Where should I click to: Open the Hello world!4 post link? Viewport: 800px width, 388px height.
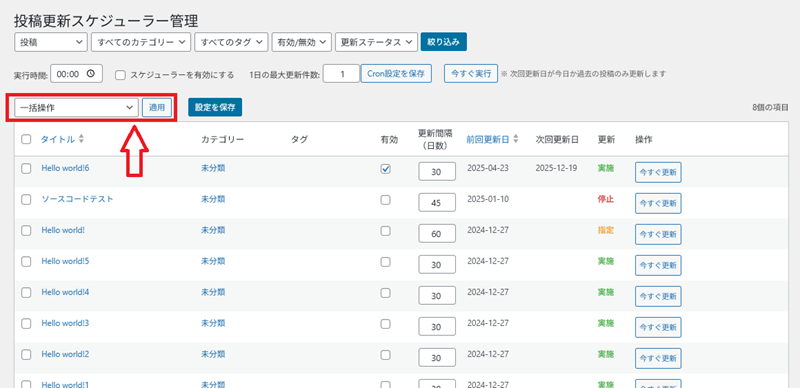(x=65, y=293)
